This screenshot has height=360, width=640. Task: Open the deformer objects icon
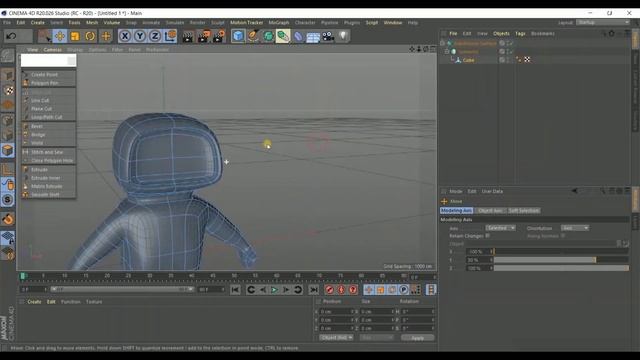(298, 36)
